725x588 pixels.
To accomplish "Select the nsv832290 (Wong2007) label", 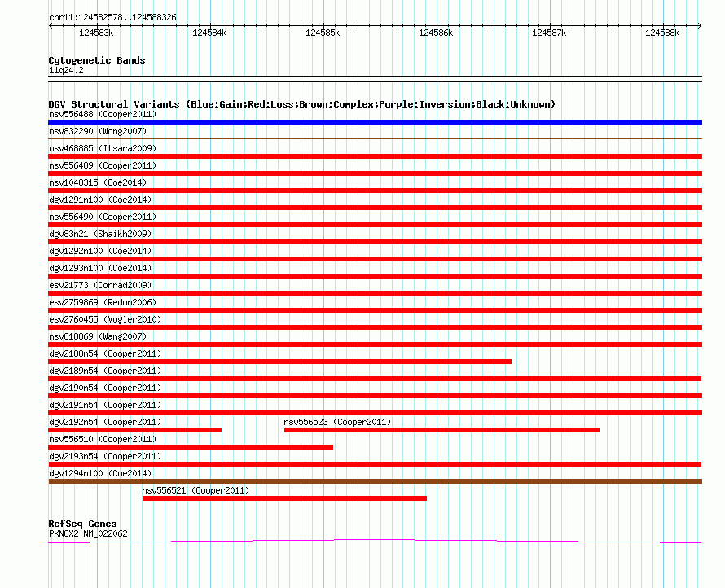I will 98,131.
